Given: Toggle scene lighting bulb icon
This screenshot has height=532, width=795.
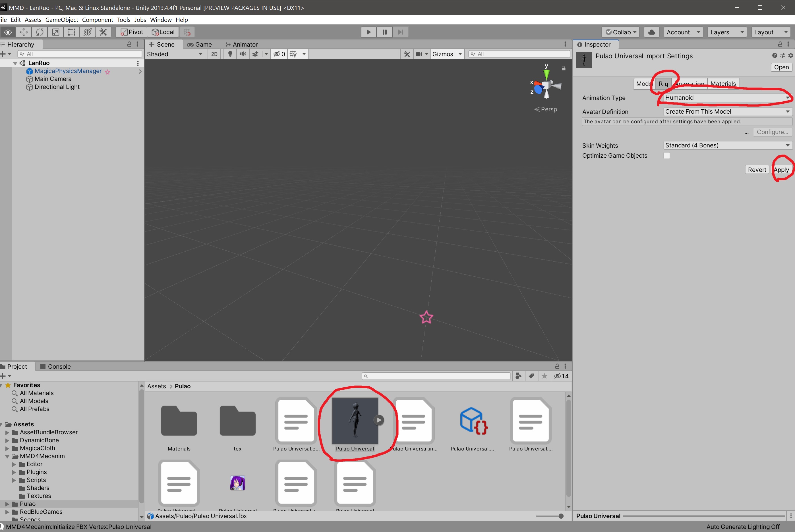Looking at the screenshot, I should click(230, 54).
